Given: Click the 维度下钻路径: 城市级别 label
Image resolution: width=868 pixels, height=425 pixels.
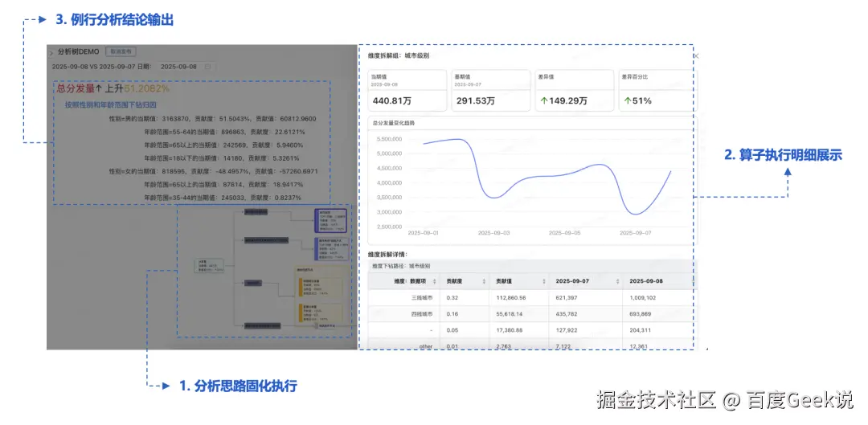Looking at the screenshot, I should click(x=401, y=266).
